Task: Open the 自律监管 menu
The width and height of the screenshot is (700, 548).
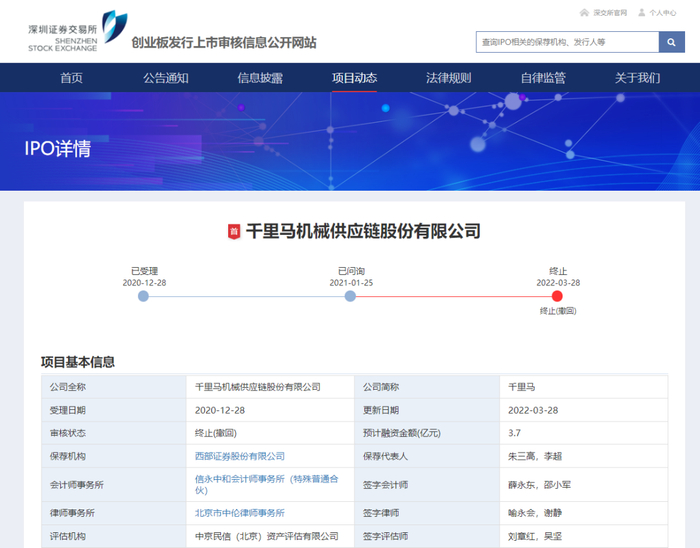Action: [x=543, y=78]
